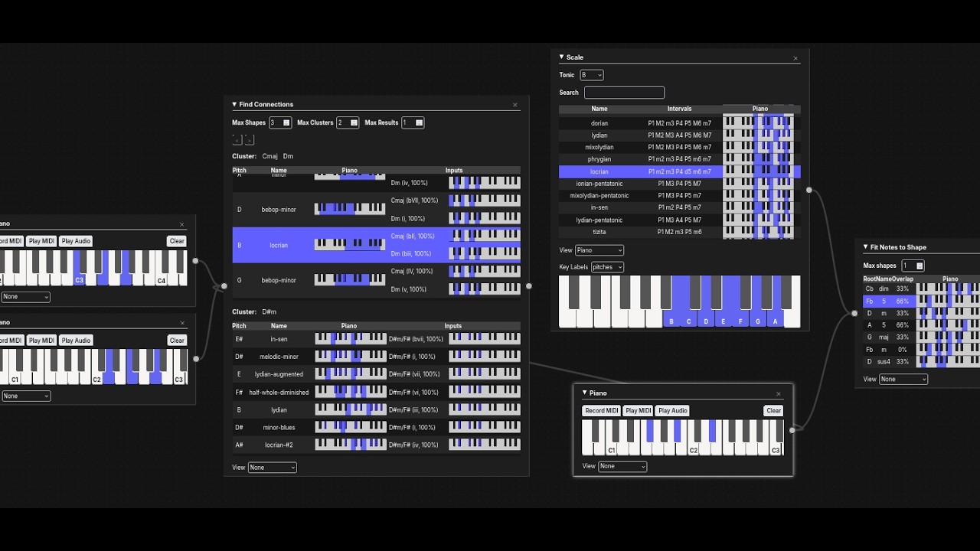Select the half-whole-diminished row in Find Connections
Screen dimensions: 980x551
point(377,393)
